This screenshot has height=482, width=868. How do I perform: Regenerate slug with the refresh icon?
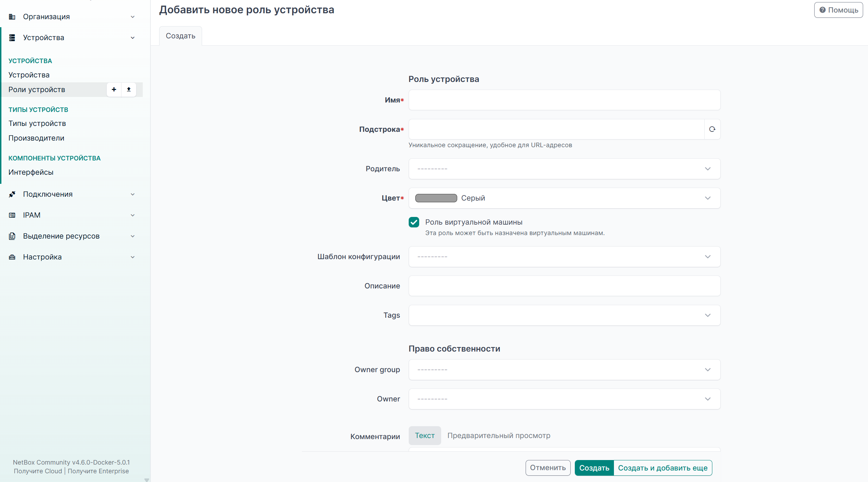(x=712, y=129)
